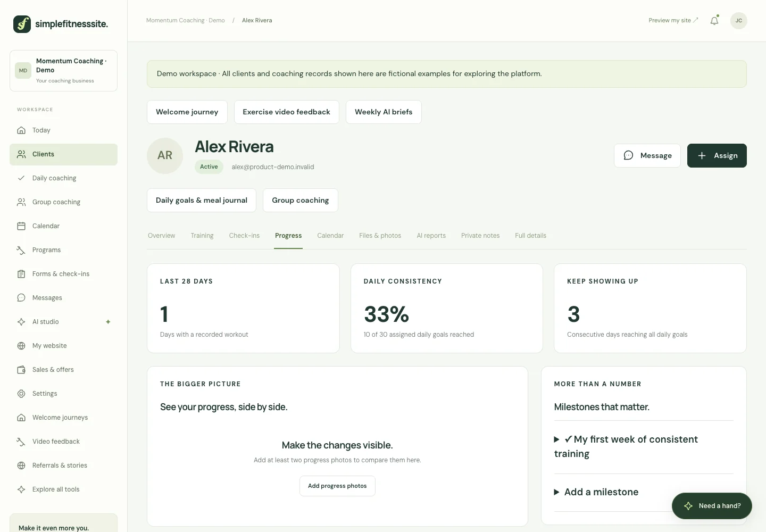Click the Group coaching people icon

coord(21,202)
